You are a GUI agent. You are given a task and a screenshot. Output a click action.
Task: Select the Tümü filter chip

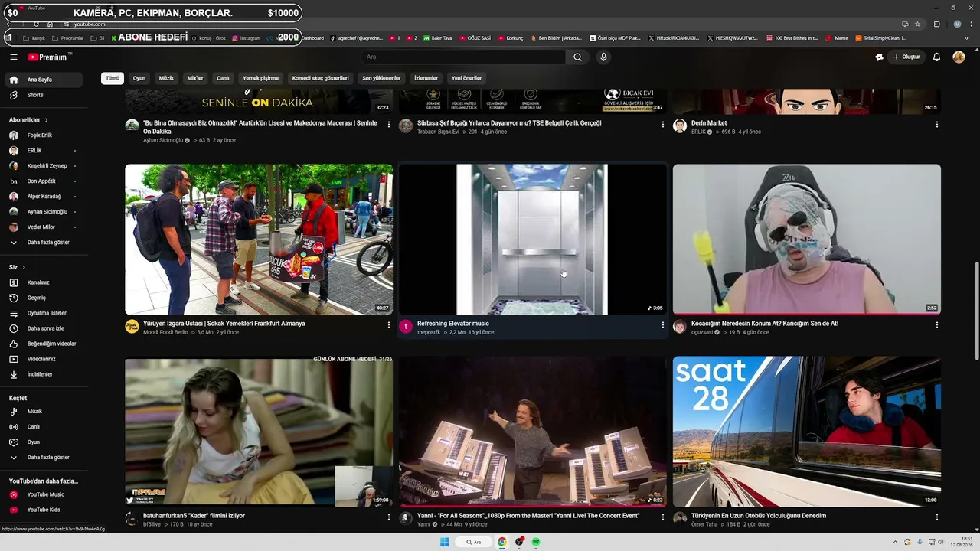coord(113,78)
